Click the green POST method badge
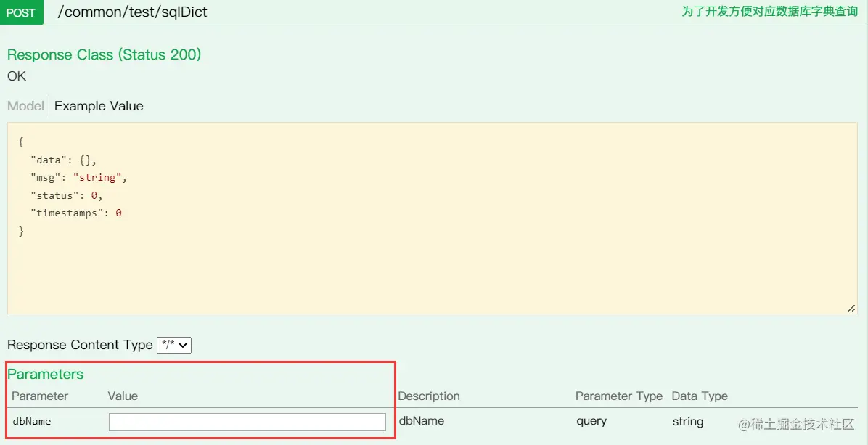This screenshot has width=868, height=445. click(22, 12)
